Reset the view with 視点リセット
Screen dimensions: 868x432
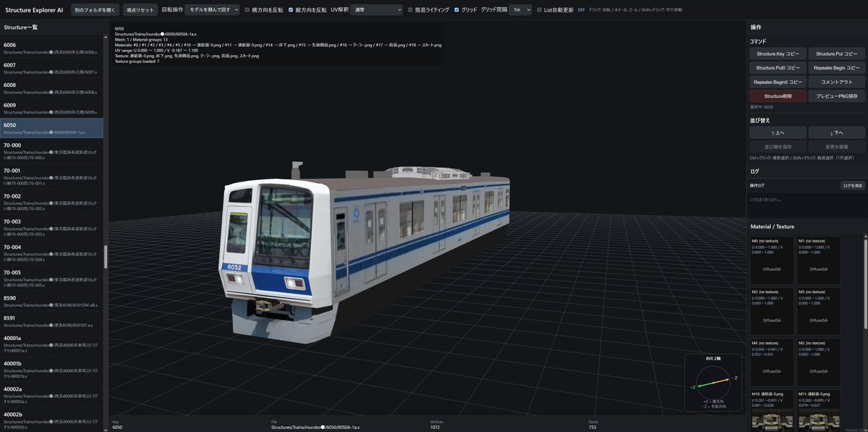(x=140, y=10)
